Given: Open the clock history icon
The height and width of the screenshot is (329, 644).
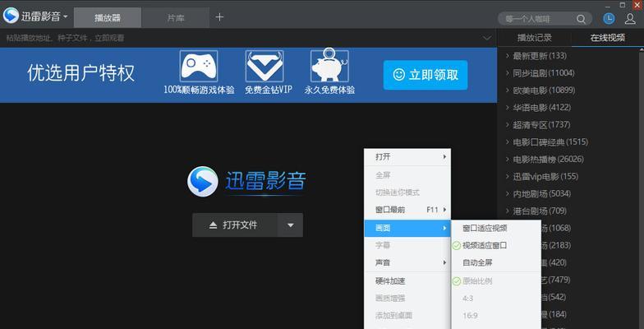Looking at the screenshot, I should point(609,18).
